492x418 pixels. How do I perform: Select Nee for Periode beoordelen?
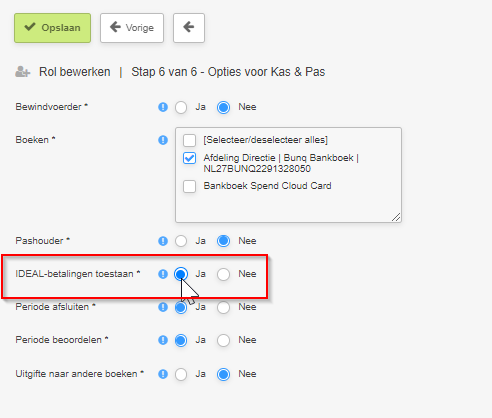(x=223, y=340)
